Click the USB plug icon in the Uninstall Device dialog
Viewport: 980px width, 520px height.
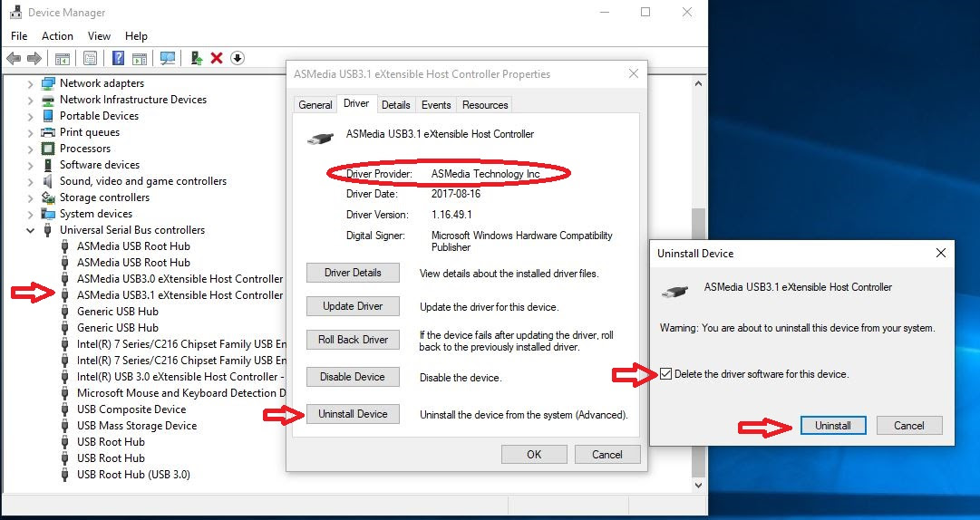point(675,292)
